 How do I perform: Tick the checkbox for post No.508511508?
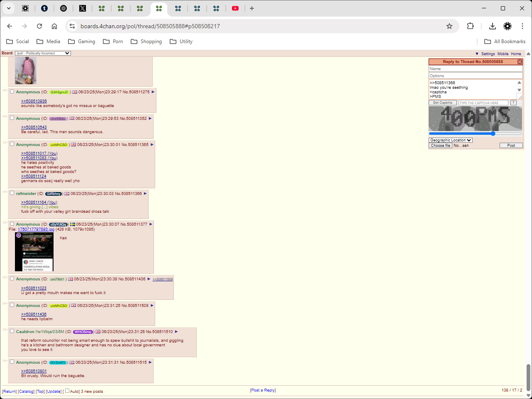tap(12, 305)
